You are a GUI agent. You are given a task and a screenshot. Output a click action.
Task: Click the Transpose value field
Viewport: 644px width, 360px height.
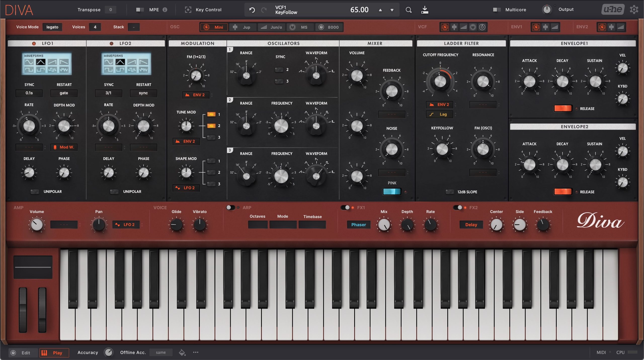[x=110, y=10]
